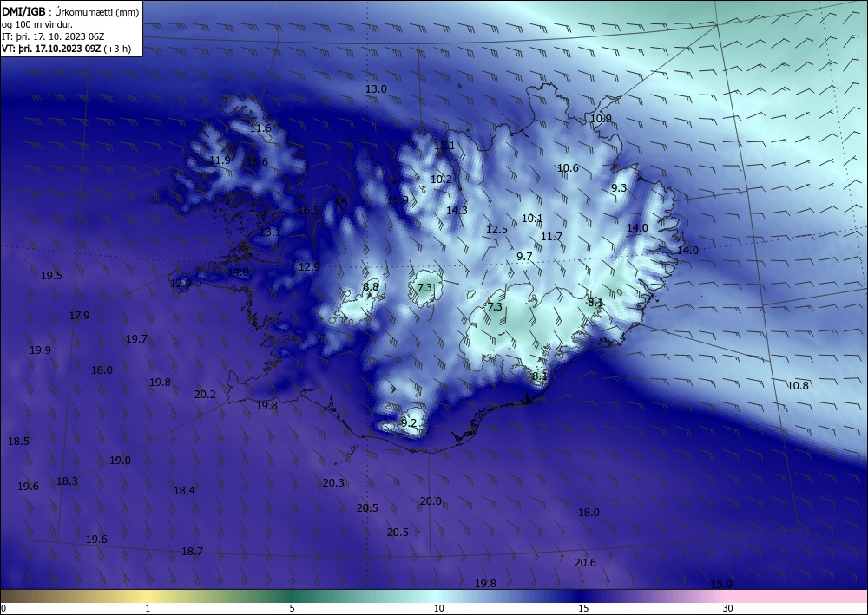Screen dimensions: 868x615
Task: Click the 10.9 value label
Action: point(602,118)
